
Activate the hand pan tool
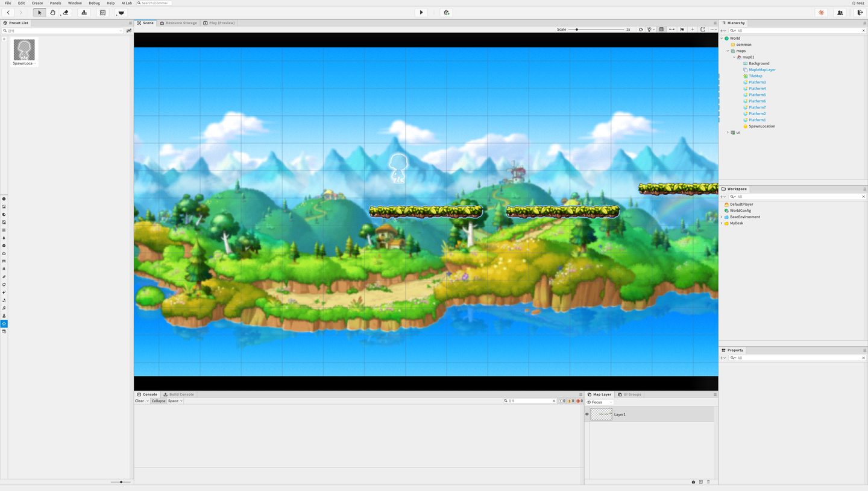tap(52, 13)
